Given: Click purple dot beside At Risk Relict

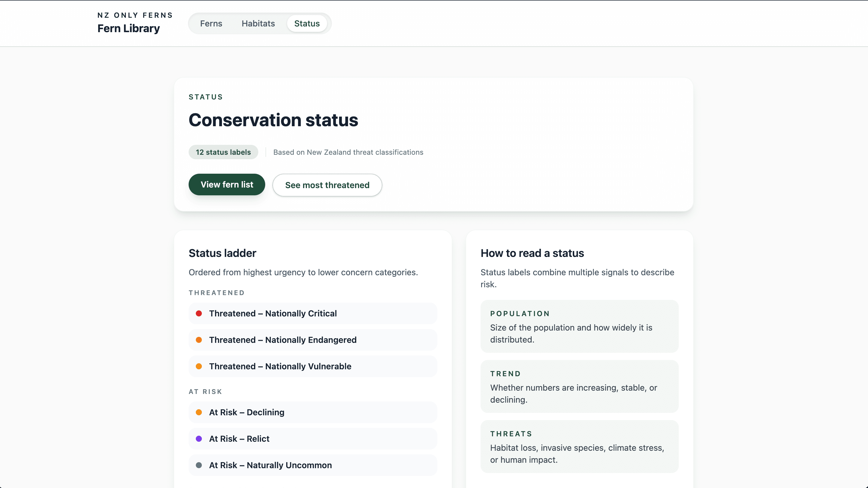Looking at the screenshot, I should tap(199, 439).
